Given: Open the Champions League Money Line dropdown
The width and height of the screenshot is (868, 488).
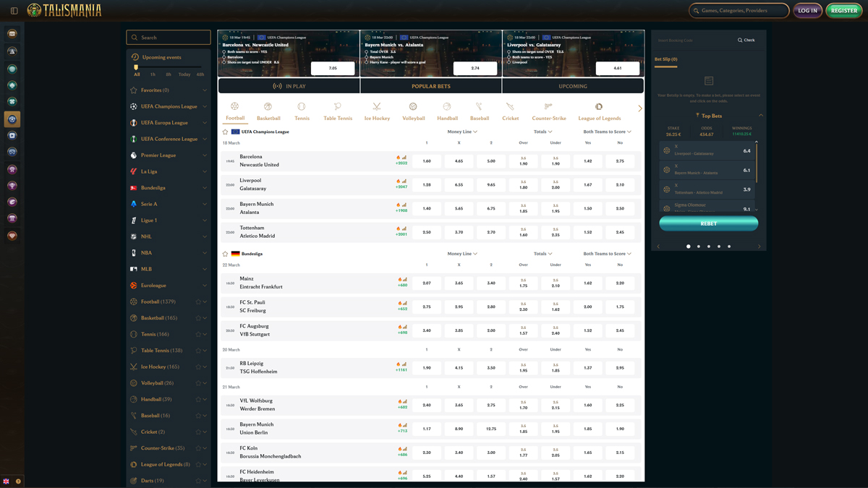Looking at the screenshot, I should 462,132.
